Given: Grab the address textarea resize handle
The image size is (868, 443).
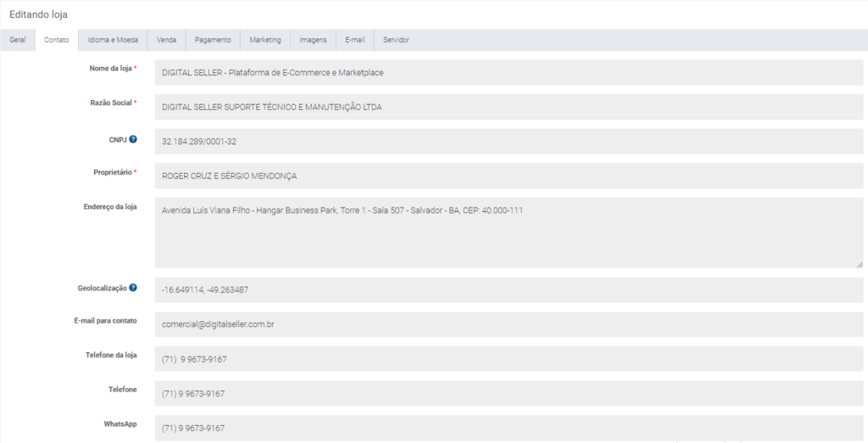Looking at the screenshot, I should pyautogui.click(x=860, y=264).
